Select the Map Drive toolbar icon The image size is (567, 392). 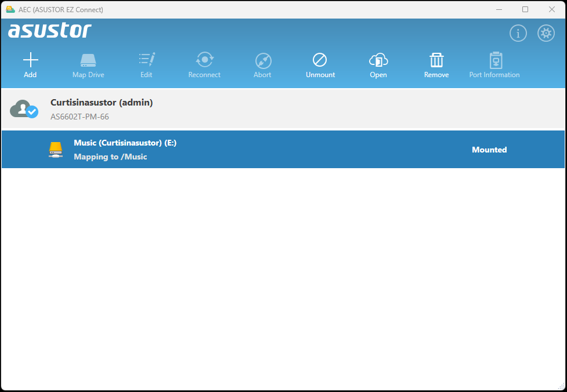pos(88,60)
